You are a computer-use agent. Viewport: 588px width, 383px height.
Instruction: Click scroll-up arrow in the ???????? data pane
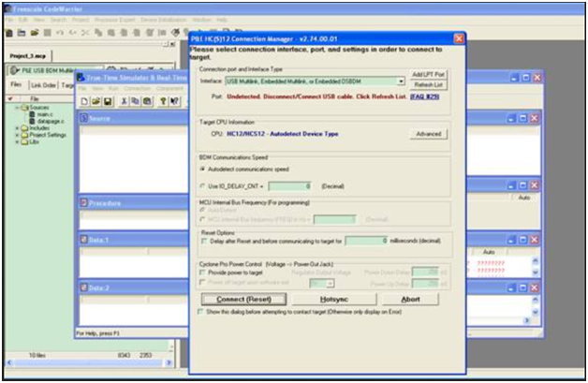536,261
